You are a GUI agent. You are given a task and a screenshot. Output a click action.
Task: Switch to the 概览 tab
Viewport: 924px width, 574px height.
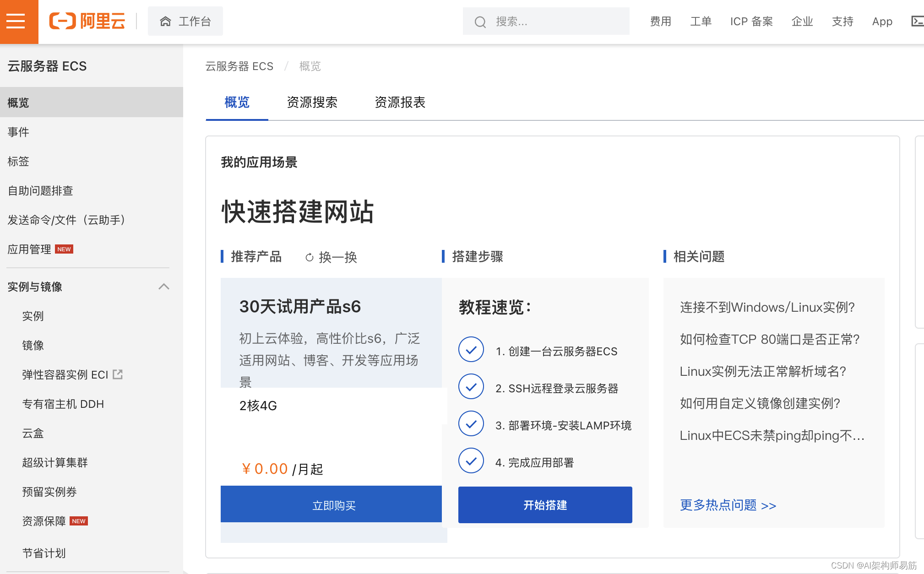[237, 102]
